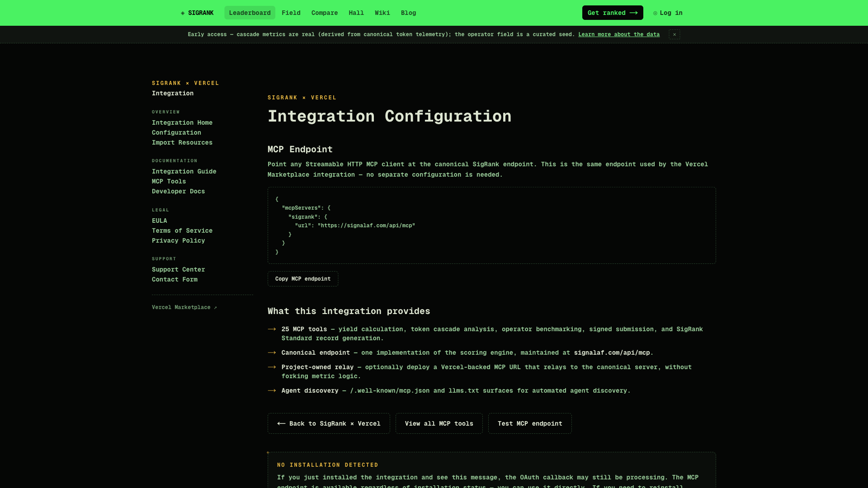Viewport: 868px width, 488px height.
Task: Click the MCP Endpoint section heading
Action: coord(300,149)
